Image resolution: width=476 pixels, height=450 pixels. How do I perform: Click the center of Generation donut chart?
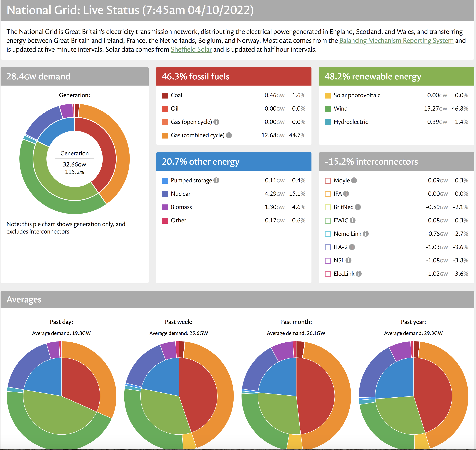pyautogui.click(x=75, y=159)
